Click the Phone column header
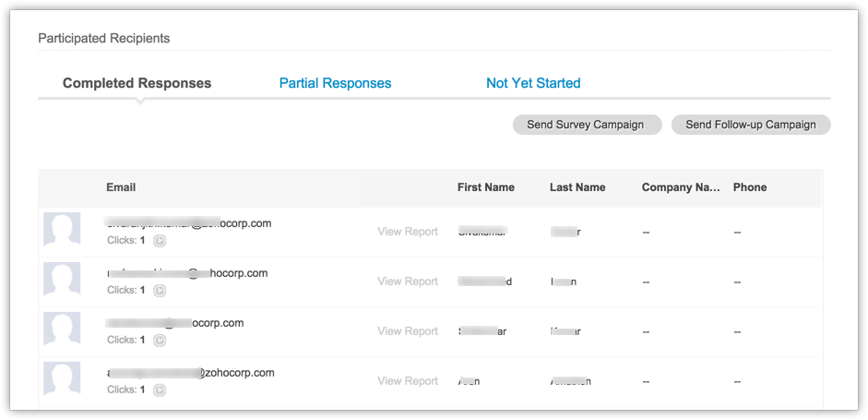Screen dimensions: 868x420 [x=749, y=187]
